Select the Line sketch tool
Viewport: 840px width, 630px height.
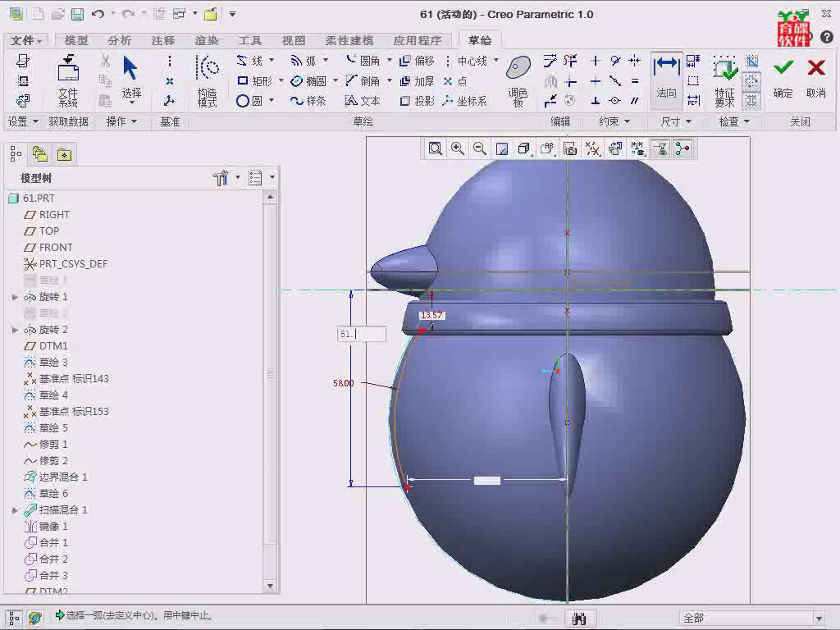(249, 61)
